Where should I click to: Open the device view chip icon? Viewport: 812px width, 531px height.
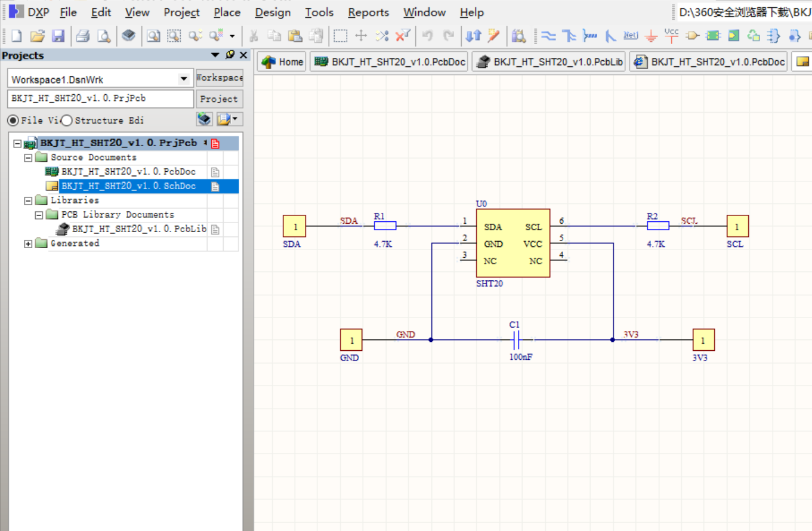click(128, 36)
